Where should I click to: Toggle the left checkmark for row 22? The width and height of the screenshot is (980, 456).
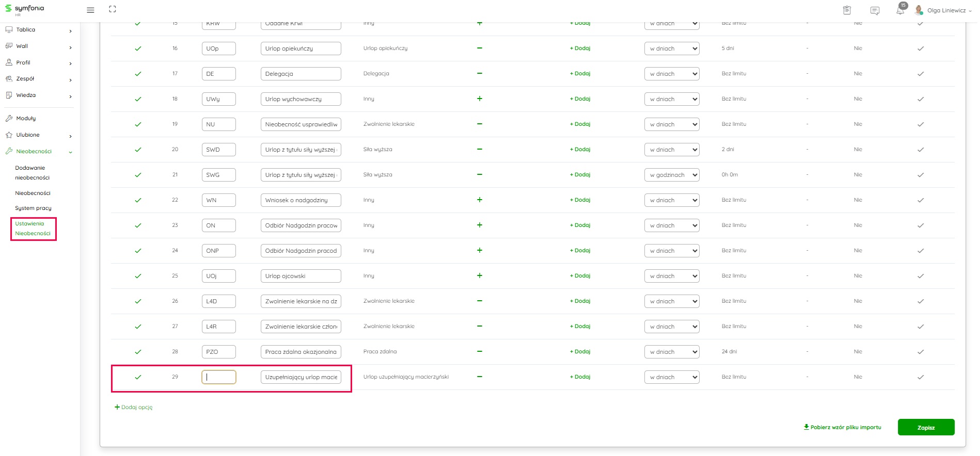138,200
